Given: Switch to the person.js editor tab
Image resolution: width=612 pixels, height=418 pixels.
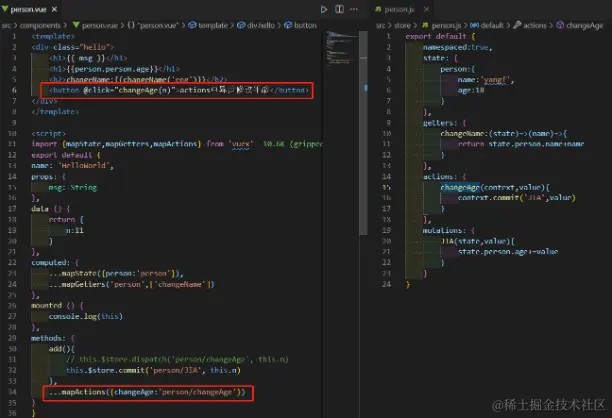Looking at the screenshot, I should (399, 9).
